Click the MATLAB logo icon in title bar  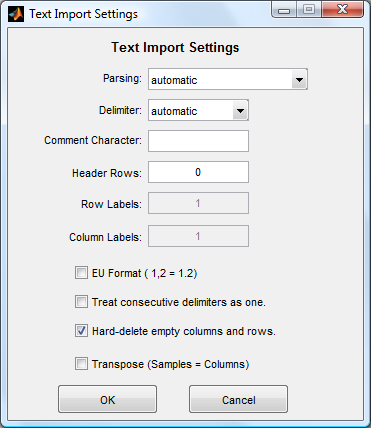[x=16, y=14]
